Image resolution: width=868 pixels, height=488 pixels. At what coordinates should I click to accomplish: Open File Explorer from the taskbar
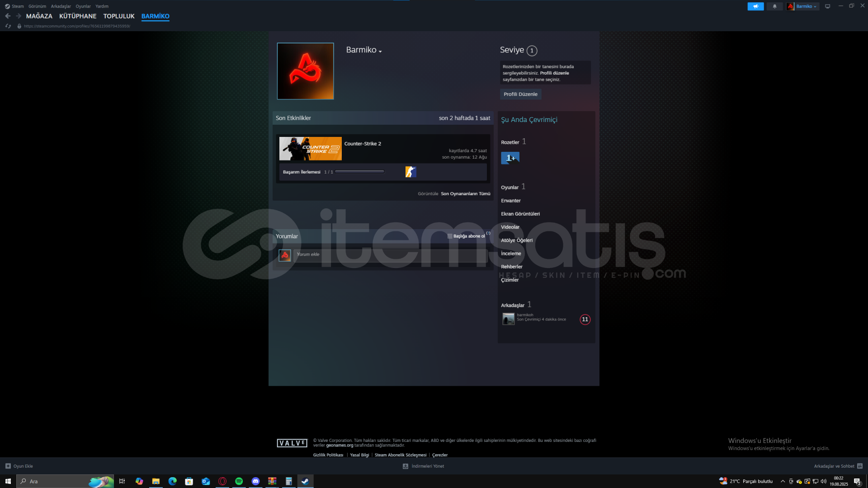pos(156,481)
